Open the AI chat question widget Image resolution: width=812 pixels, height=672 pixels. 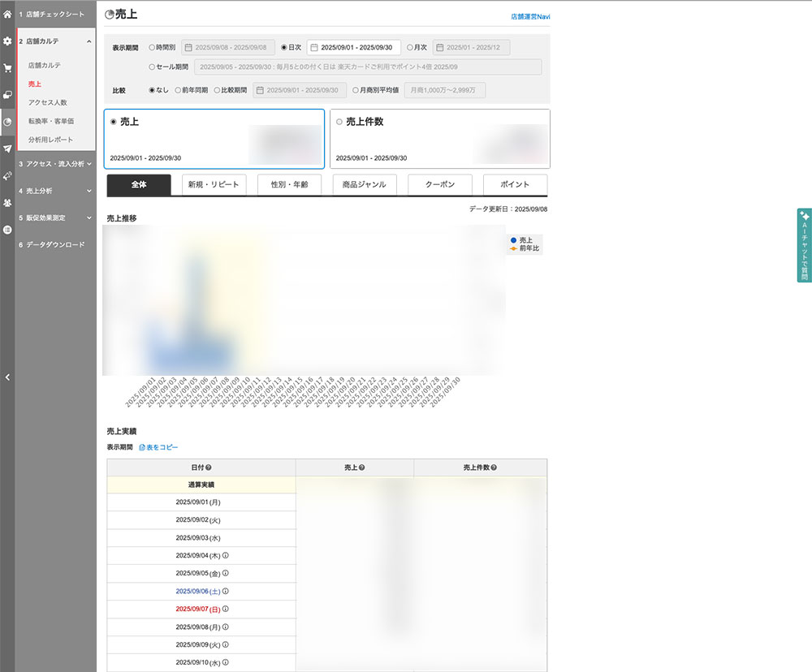(804, 245)
